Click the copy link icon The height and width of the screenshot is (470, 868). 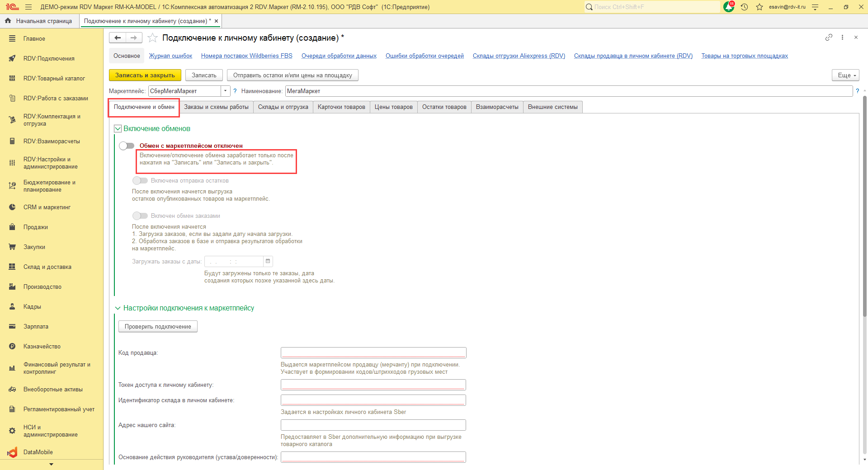(829, 38)
